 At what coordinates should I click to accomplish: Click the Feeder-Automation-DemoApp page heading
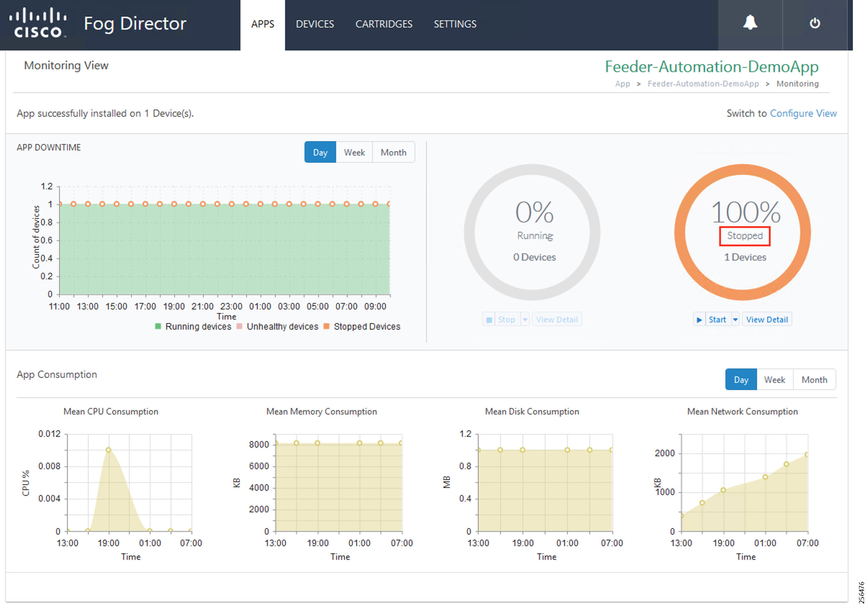tap(711, 67)
